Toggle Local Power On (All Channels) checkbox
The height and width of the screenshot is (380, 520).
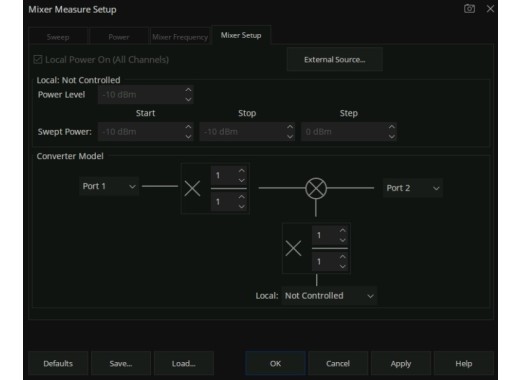point(38,60)
